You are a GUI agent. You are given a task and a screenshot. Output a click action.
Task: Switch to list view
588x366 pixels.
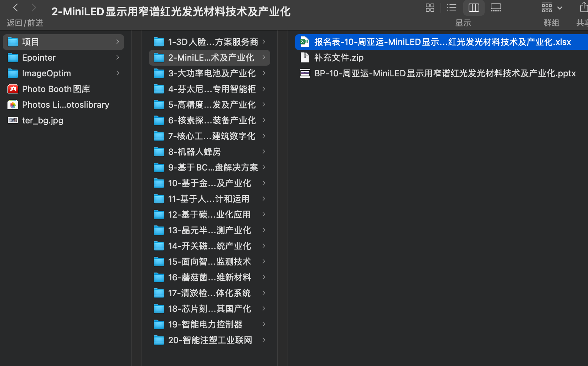point(451,7)
